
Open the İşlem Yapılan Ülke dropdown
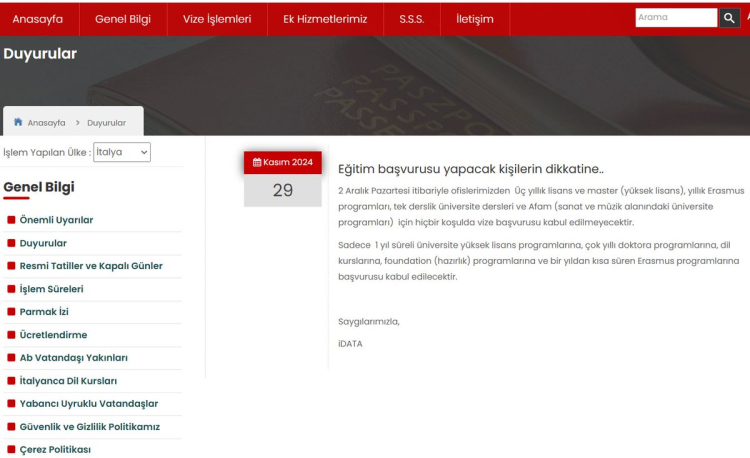(122, 152)
